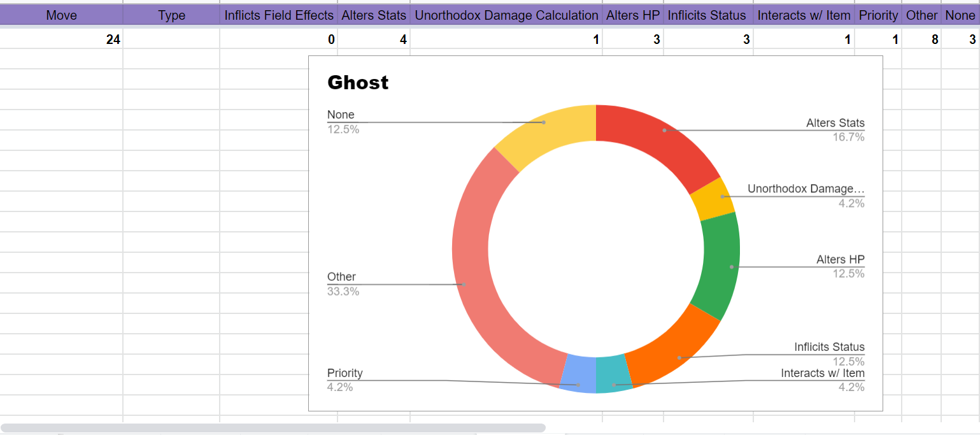Select the Move column header
Screen dimensions: 980x435
61,15
